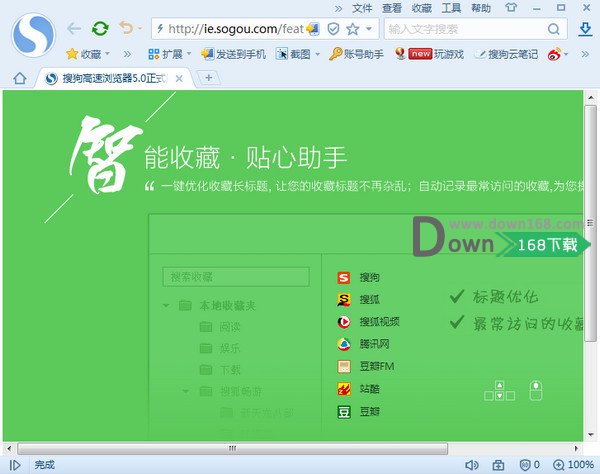Expand the 收藏 favorites dropdown arrow
Viewport: 600px width, 474px height.
[108, 54]
